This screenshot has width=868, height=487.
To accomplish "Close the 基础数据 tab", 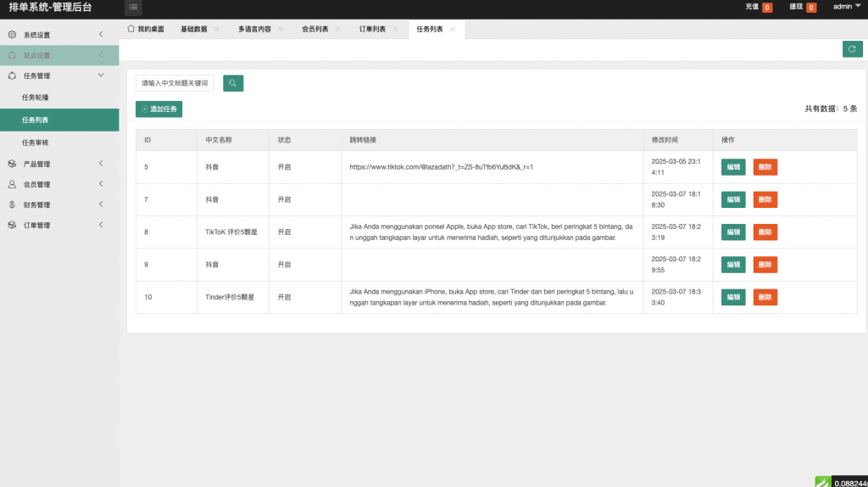I will click(217, 30).
